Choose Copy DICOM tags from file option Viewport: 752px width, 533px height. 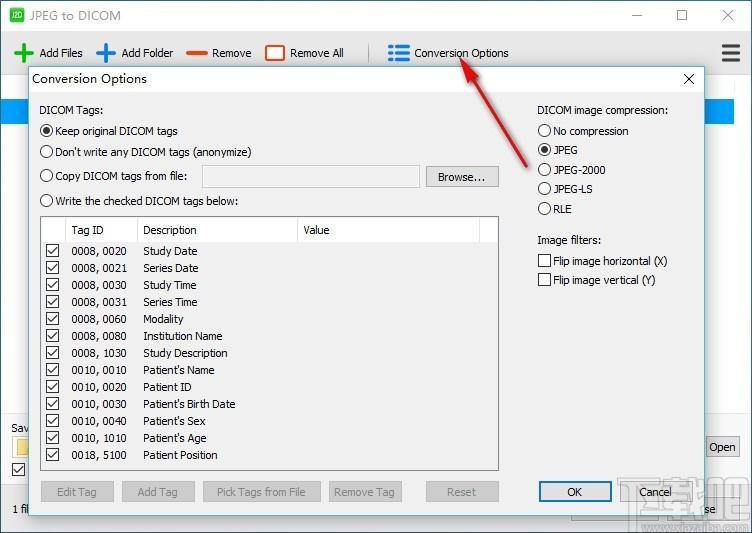tap(47, 176)
